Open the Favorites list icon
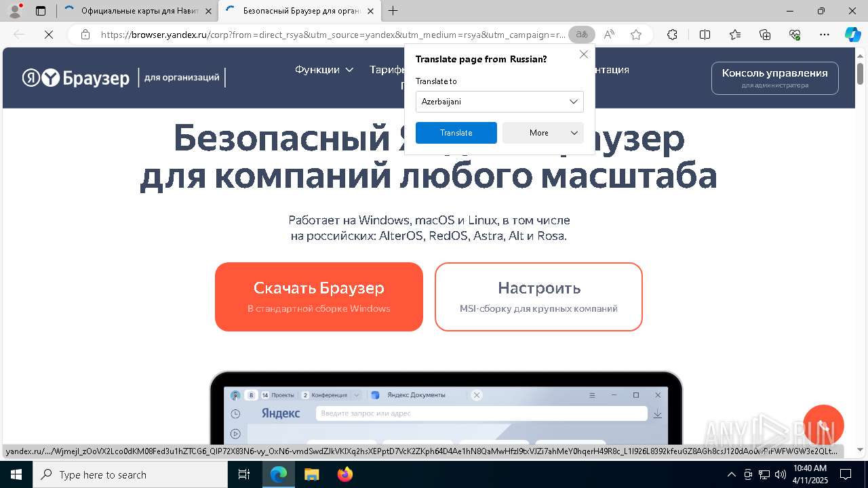Viewport: 868px width, 488px height. click(735, 35)
